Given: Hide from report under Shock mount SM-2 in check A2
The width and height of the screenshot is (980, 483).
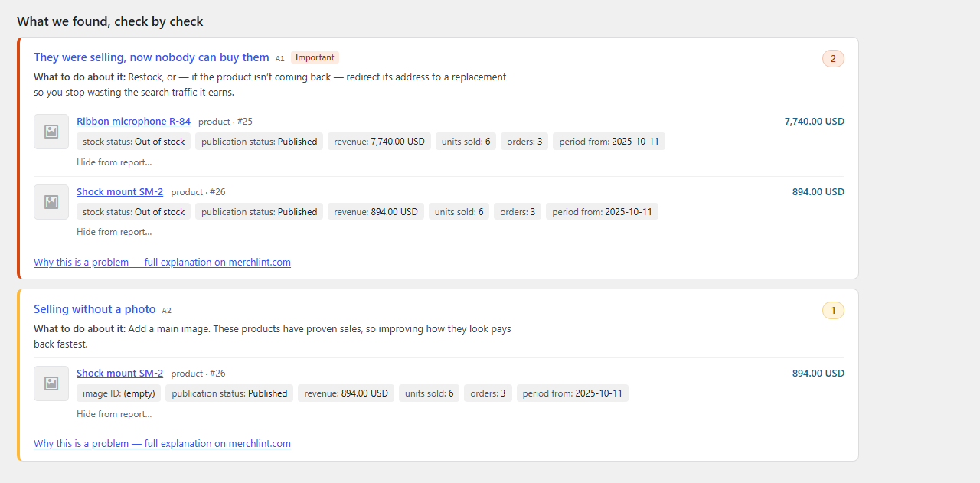Looking at the screenshot, I should (x=114, y=413).
